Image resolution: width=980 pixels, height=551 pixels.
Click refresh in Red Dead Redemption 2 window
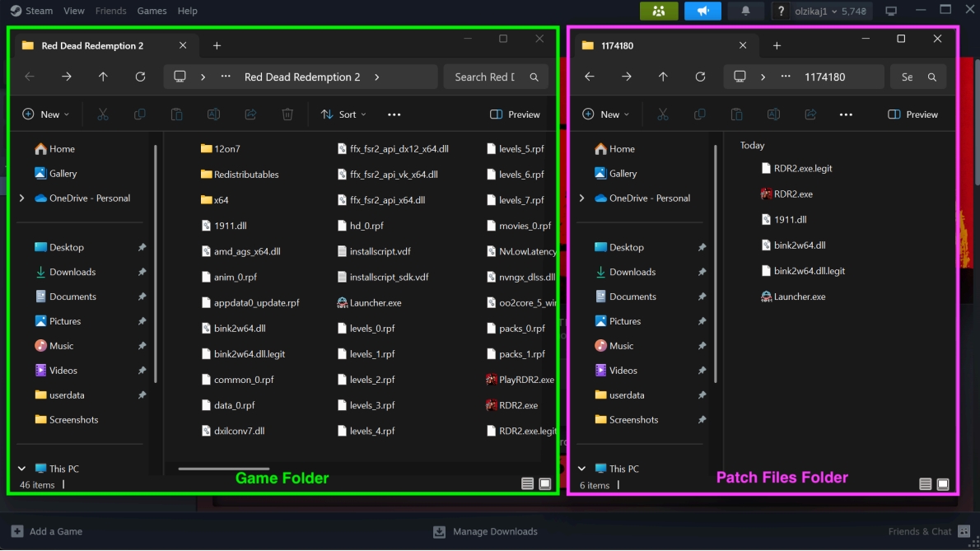[x=140, y=77]
